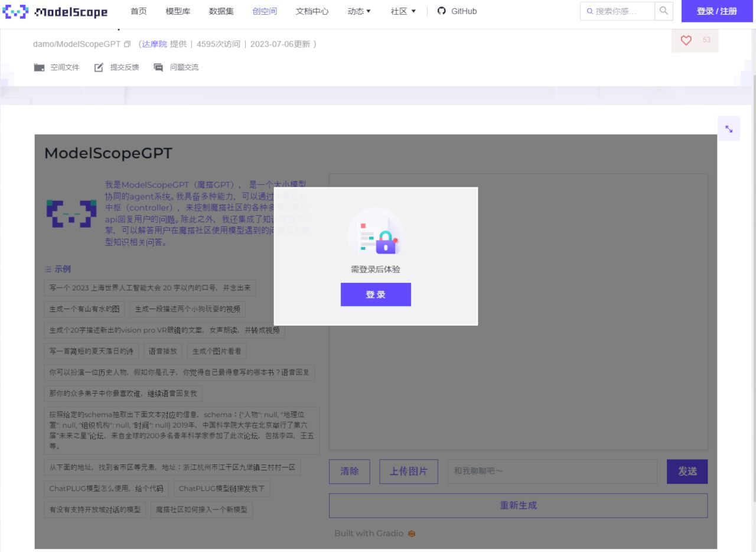Open 数据集 in navigation
The image size is (756, 552).
pos(221,11)
